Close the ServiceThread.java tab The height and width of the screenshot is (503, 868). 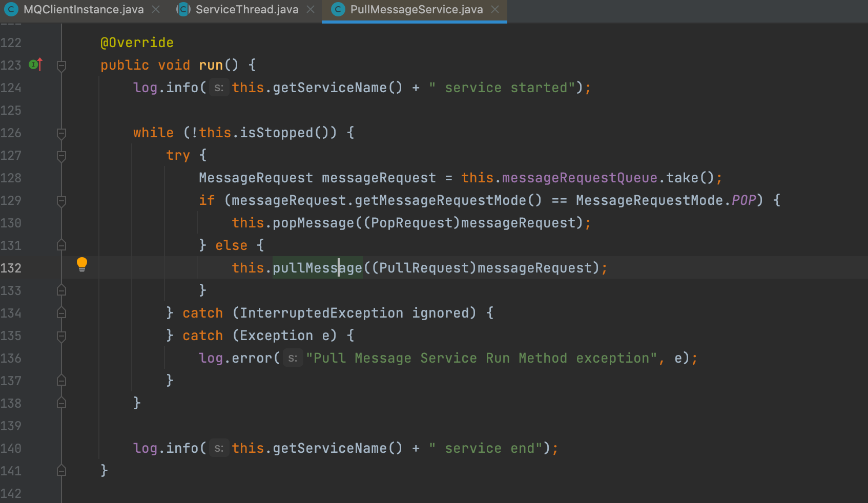click(311, 10)
